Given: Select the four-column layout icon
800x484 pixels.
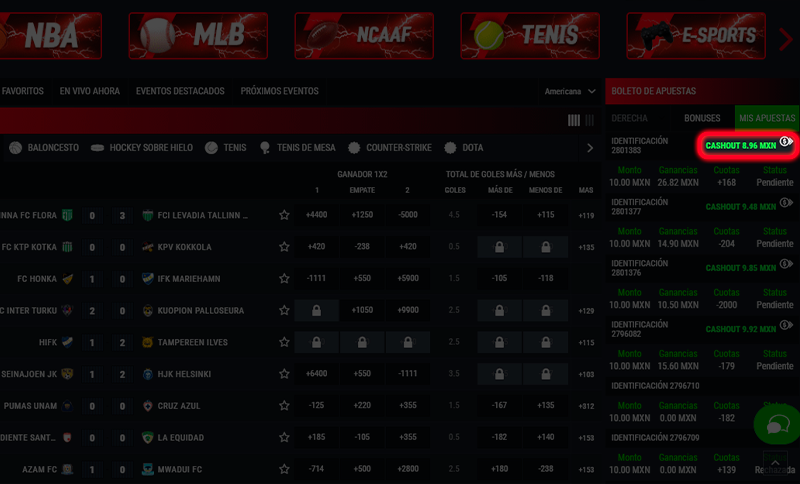Looking at the screenshot, I should (574, 120).
